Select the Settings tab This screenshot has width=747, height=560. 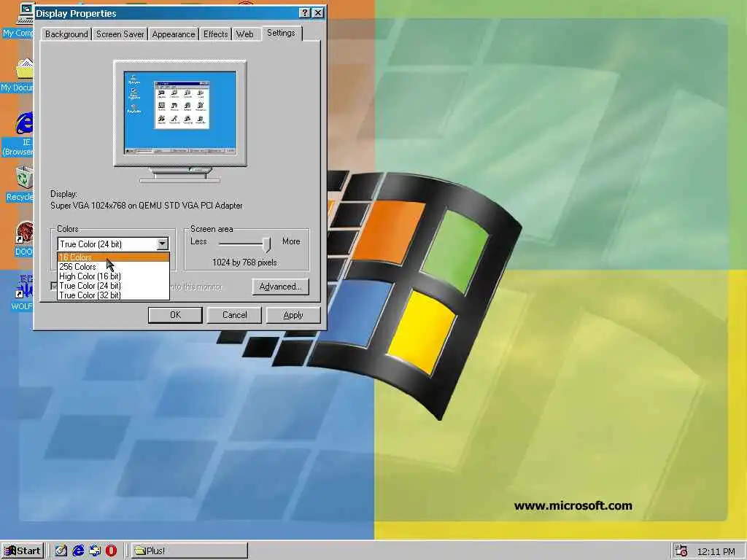click(281, 33)
